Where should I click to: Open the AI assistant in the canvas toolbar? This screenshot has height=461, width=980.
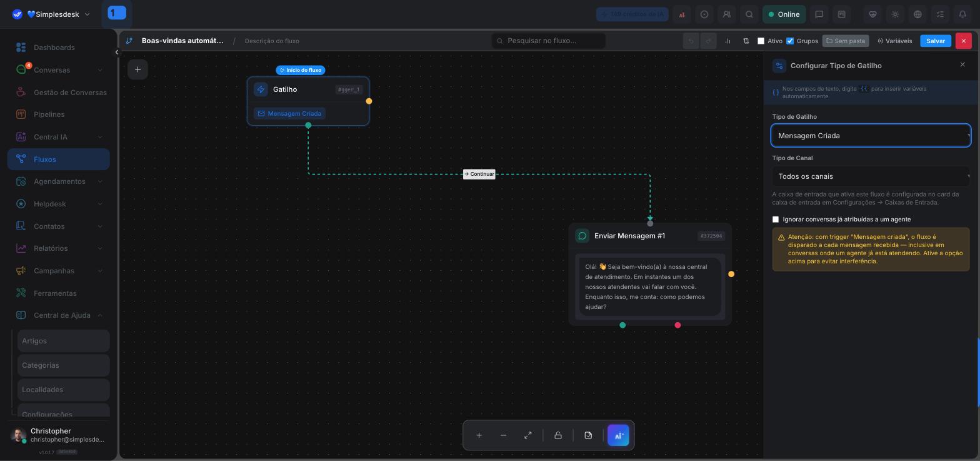(x=619, y=435)
